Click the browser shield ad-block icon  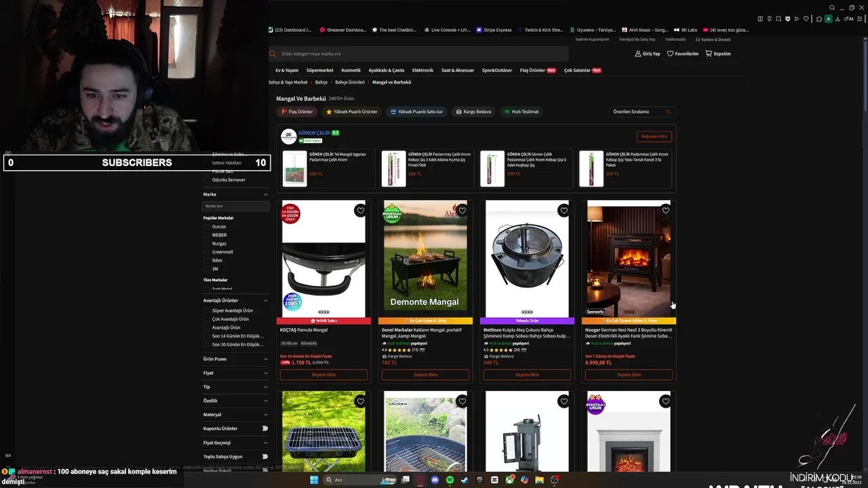point(787,19)
